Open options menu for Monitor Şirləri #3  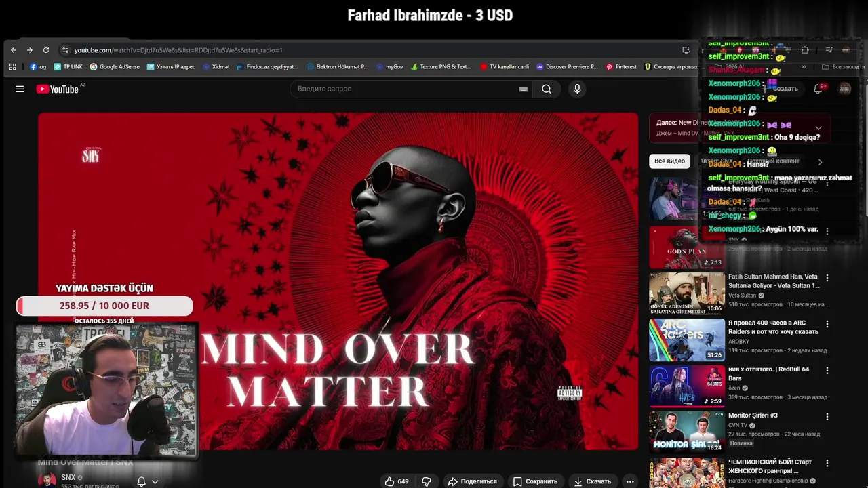827,416
